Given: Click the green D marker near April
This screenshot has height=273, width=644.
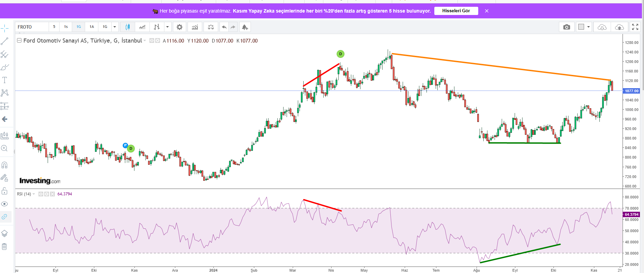Looking at the screenshot, I should 340,54.
